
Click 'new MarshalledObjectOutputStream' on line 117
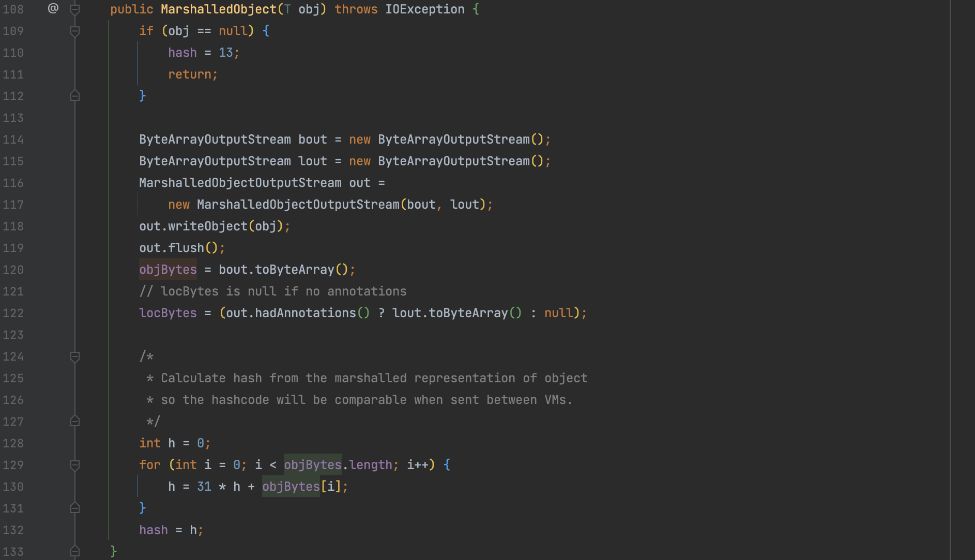click(x=284, y=205)
